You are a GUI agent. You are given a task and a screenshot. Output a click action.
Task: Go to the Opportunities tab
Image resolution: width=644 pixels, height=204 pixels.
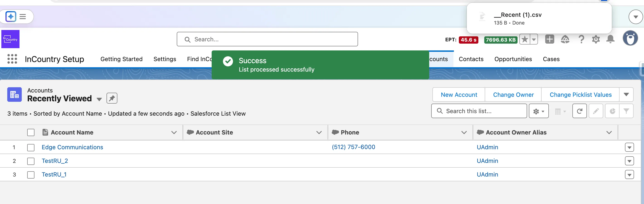(513, 59)
